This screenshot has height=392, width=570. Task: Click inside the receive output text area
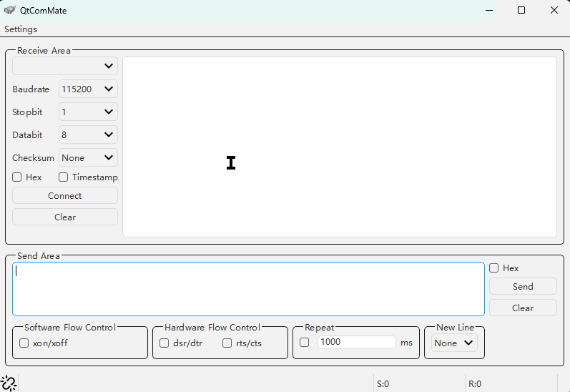click(340, 147)
